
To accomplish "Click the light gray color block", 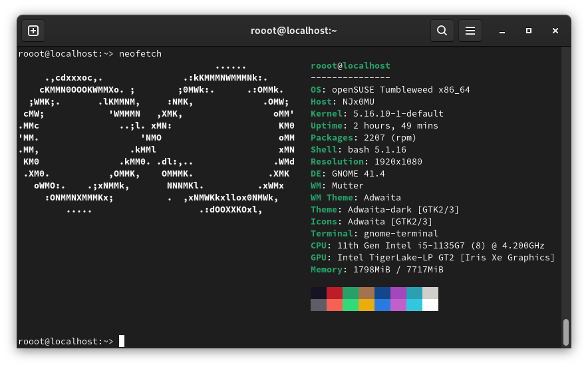I will [x=430, y=293].
